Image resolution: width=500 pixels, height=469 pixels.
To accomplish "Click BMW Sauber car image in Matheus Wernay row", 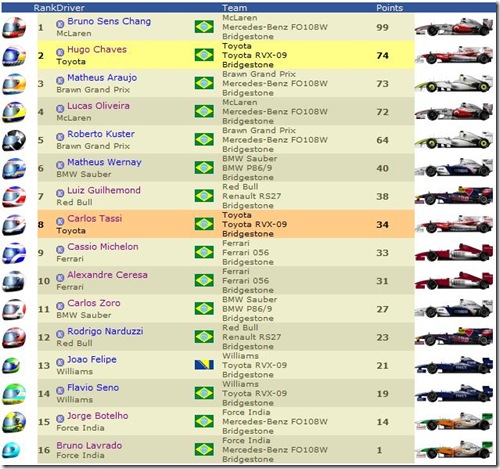I will pyautogui.click(x=454, y=168).
